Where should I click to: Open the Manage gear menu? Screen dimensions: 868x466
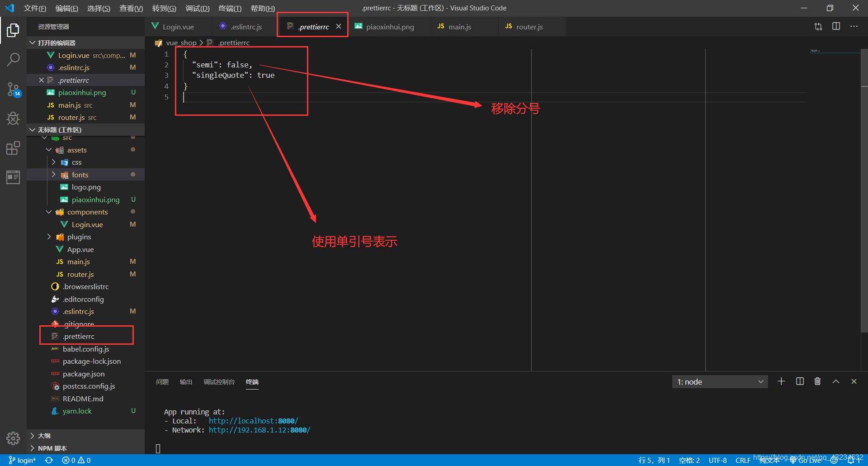(13, 438)
